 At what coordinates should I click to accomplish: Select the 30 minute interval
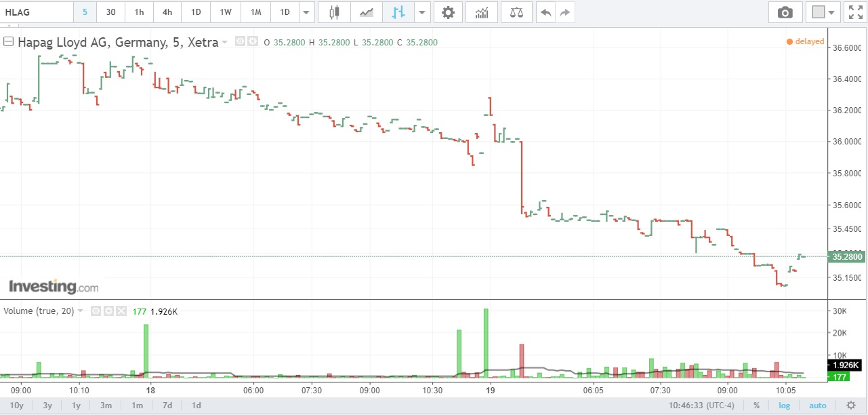click(x=110, y=12)
